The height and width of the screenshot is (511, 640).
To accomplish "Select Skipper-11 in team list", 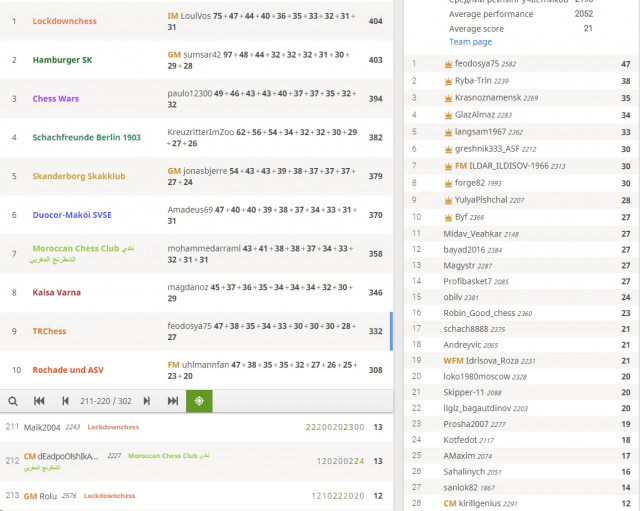I will 464,392.
